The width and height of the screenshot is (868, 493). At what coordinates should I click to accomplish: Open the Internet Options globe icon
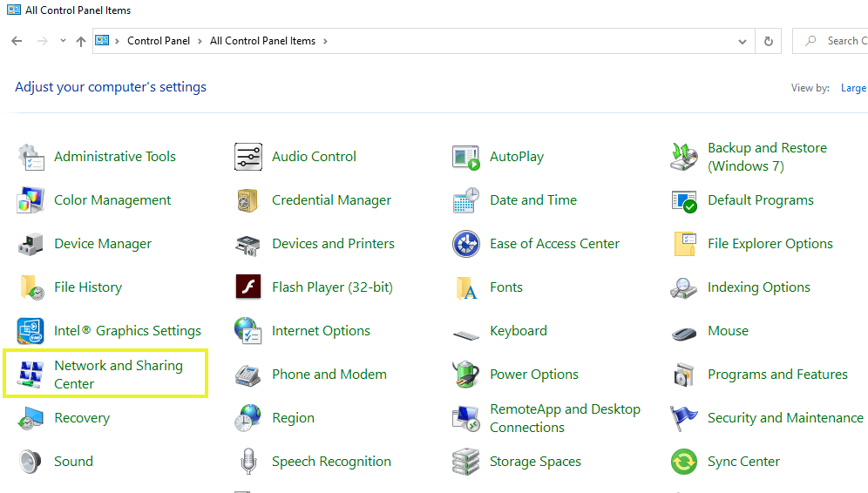pos(248,331)
